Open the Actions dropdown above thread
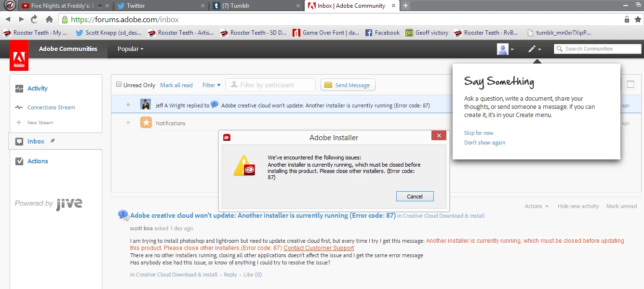Image resolution: width=644 pixels, height=289 pixels. [537, 206]
